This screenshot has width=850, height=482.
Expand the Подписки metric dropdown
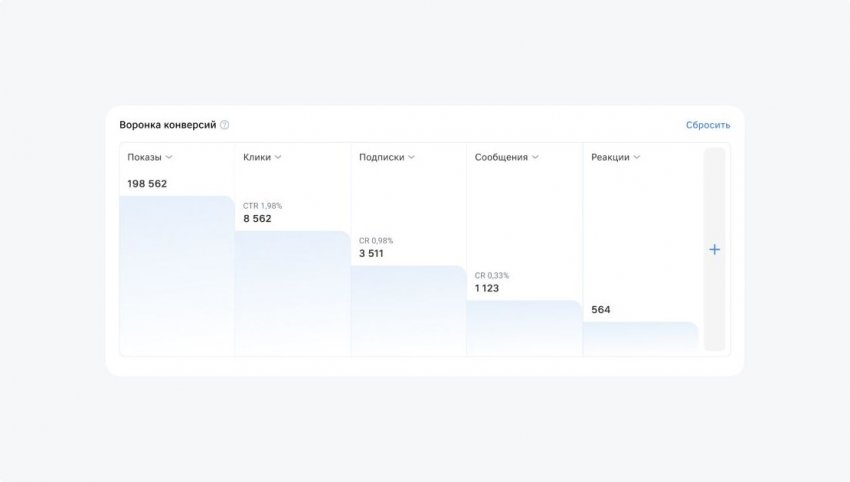387,157
